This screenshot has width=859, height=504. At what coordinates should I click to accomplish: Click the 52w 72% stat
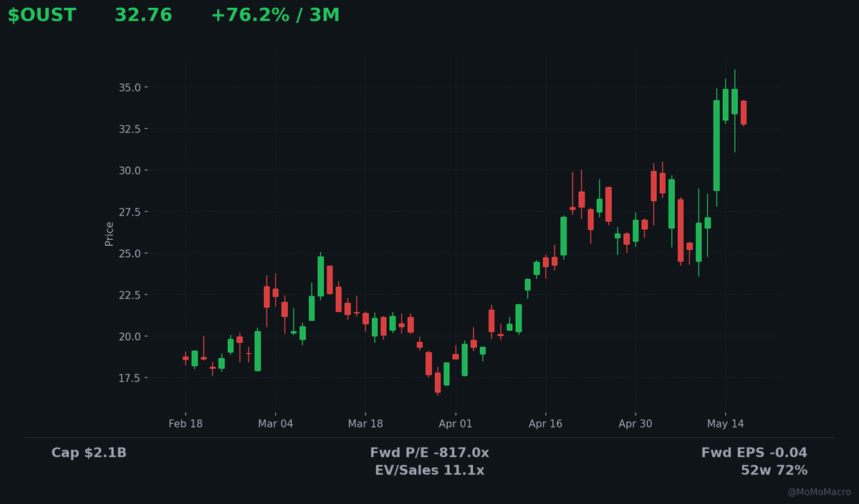(x=774, y=470)
